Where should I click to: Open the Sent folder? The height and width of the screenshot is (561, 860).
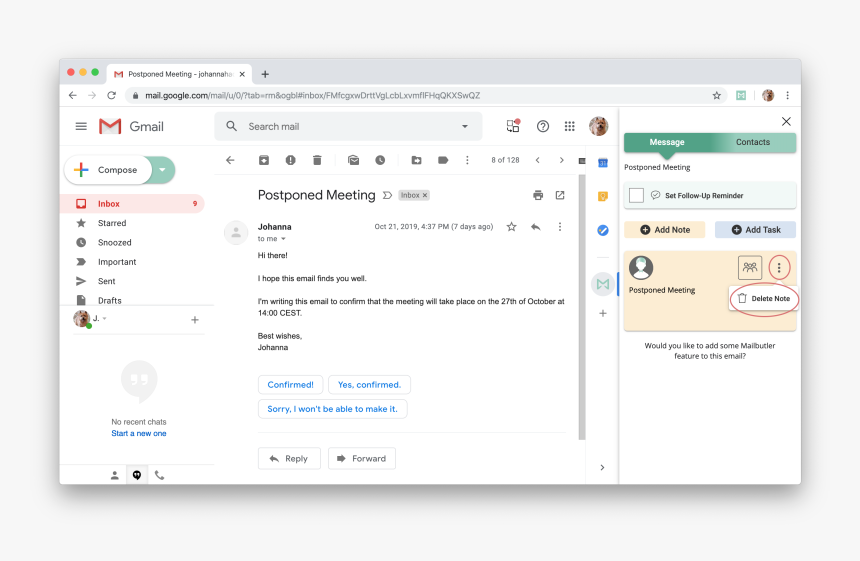132,281
